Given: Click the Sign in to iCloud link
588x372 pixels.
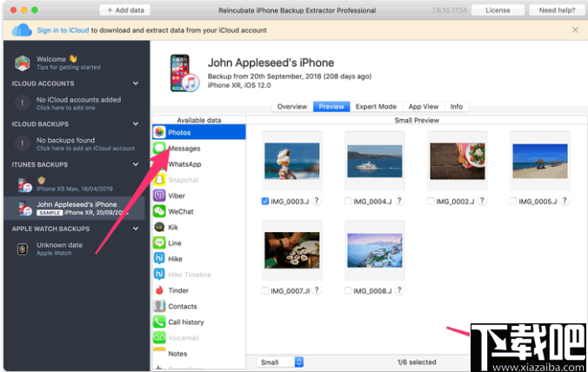Looking at the screenshot, I should click(x=63, y=30).
